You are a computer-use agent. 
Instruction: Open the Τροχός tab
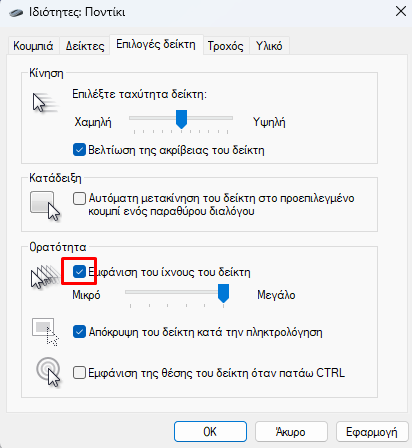coord(226,46)
